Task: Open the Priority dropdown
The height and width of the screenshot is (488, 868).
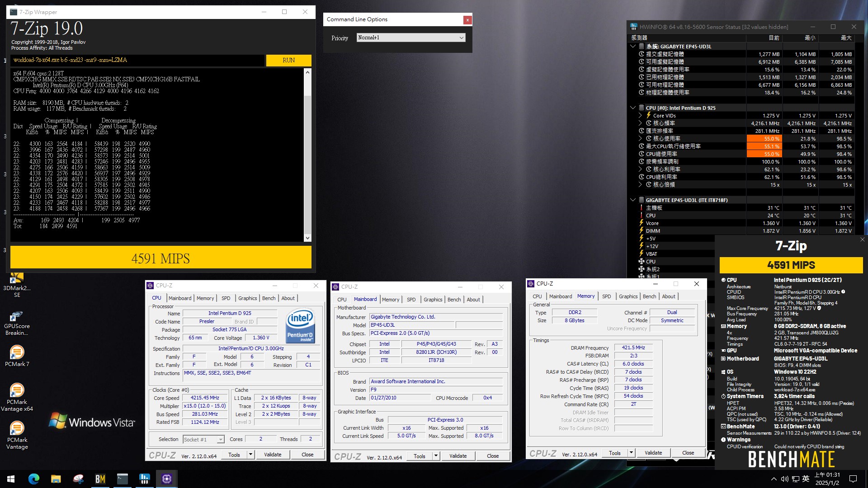Action: (411, 38)
